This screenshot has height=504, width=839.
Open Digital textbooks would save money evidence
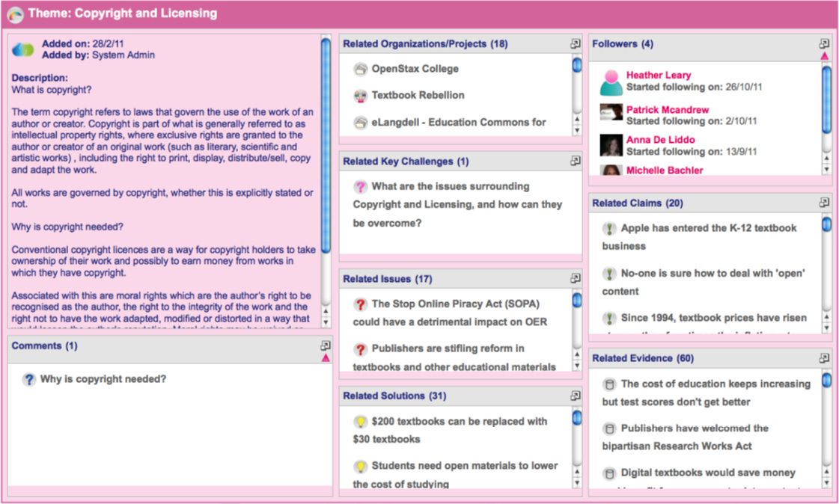point(708,473)
